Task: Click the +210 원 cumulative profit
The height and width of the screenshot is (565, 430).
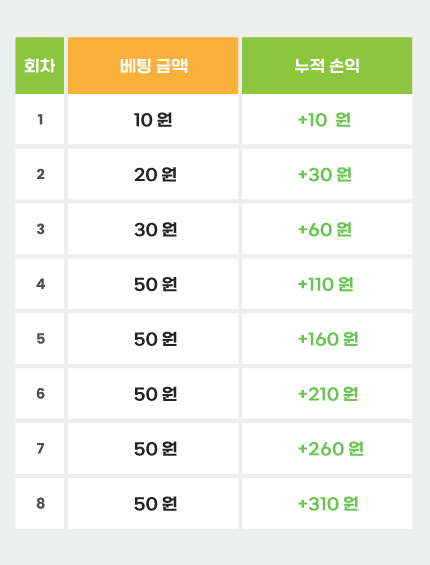Action: pyautogui.click(x=328, y=394)
